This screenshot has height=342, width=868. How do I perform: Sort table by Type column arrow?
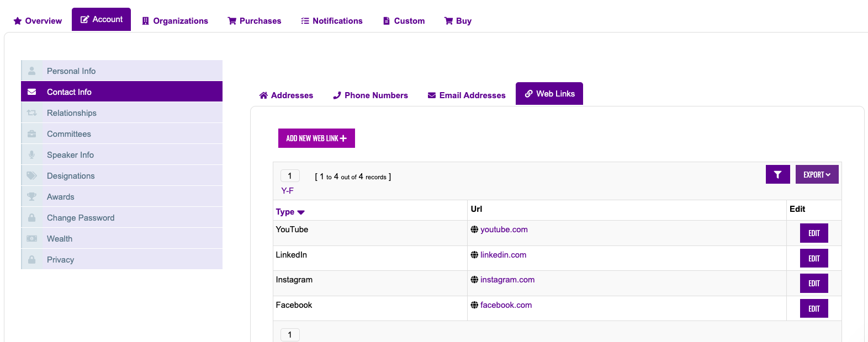[301, 212]
